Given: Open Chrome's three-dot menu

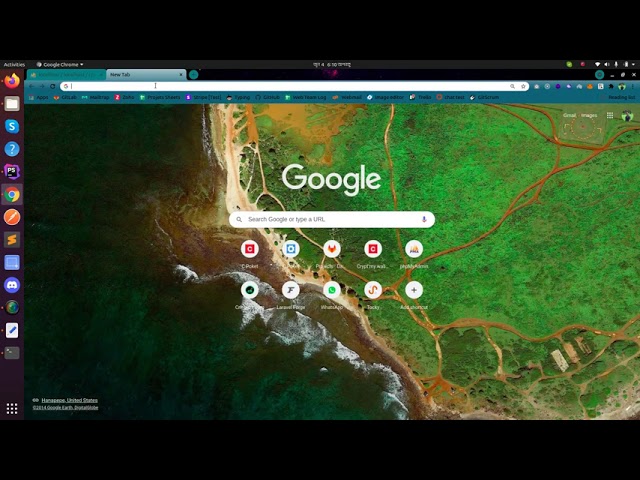Looking at the screenshot, I should pos(633,86).
